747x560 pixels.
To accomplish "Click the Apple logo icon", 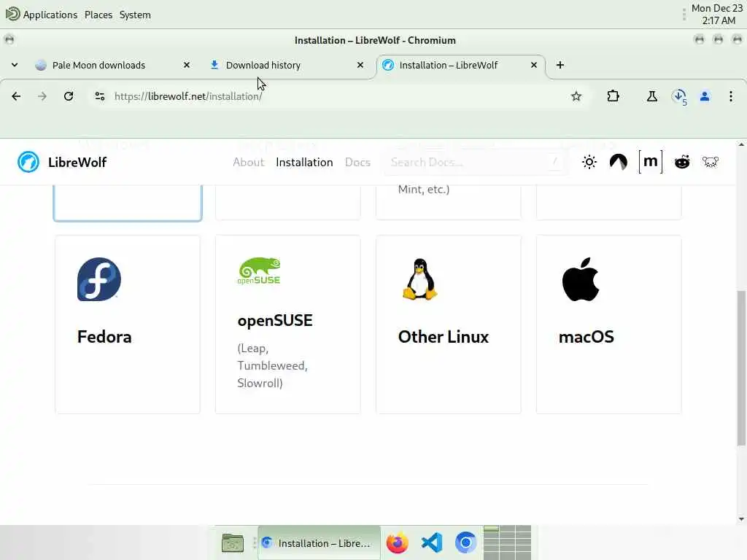I will coord(580,279).
